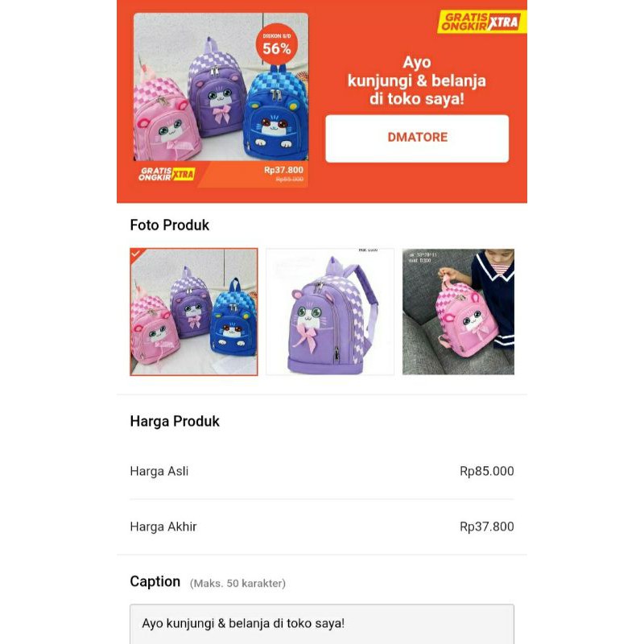Click the Caption label
This screenshot has height=644, width=644.
pos(155,581)
